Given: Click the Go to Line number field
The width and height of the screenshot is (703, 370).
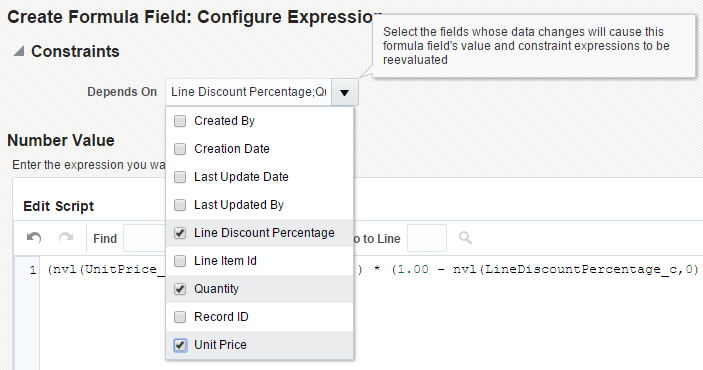Looking at the screenshot, I should [x=427, y=238].
